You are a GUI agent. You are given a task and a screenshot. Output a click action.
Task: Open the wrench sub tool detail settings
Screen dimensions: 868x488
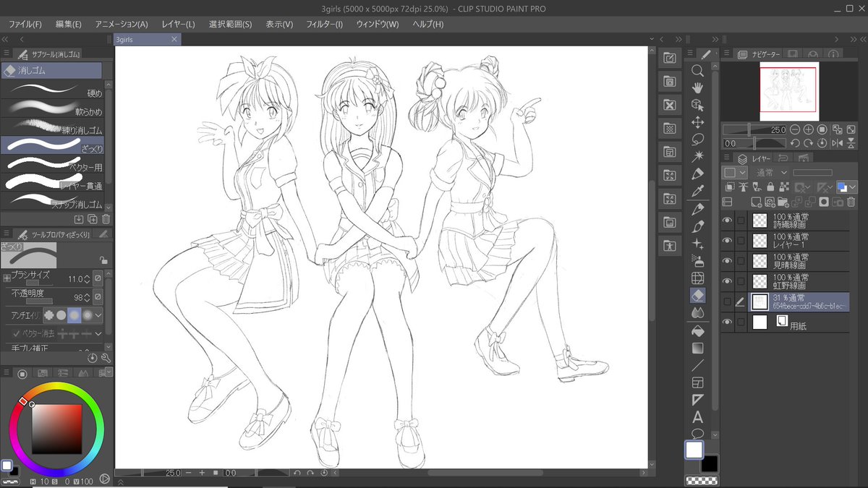pos(106,358)
